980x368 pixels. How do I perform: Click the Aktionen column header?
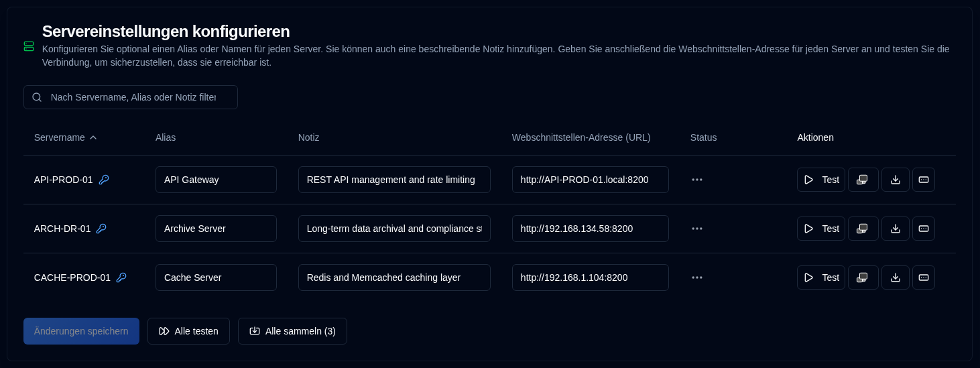[x=815, y=137]
